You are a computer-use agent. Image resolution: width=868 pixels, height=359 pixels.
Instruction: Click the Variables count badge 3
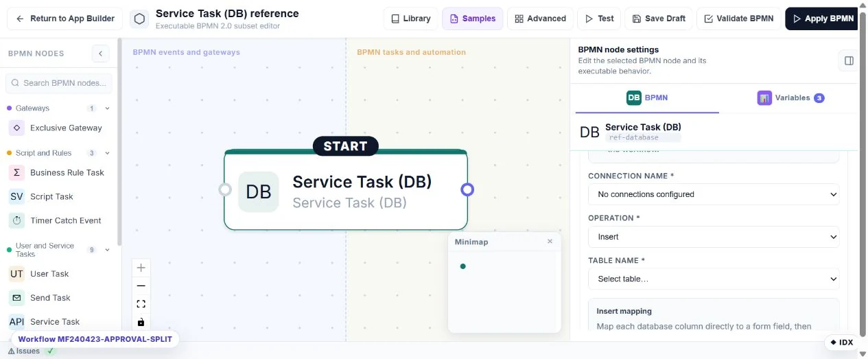point(819,98)
